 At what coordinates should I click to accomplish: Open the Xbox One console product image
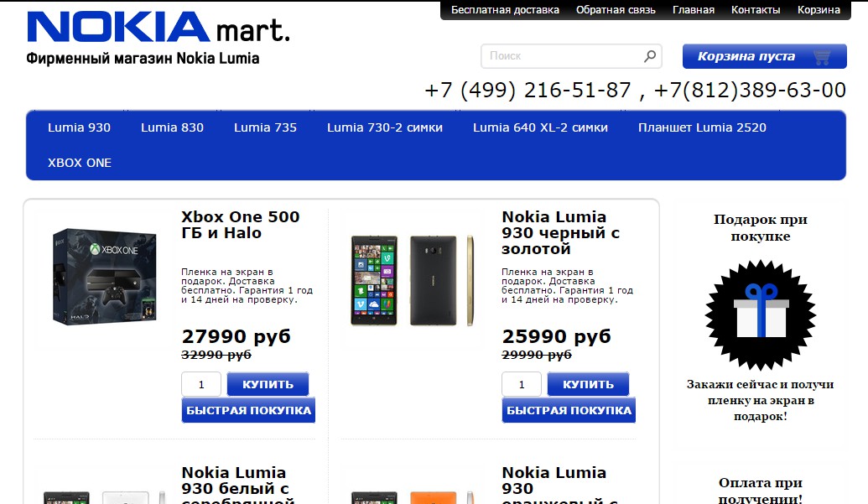(x=105, y=277)
